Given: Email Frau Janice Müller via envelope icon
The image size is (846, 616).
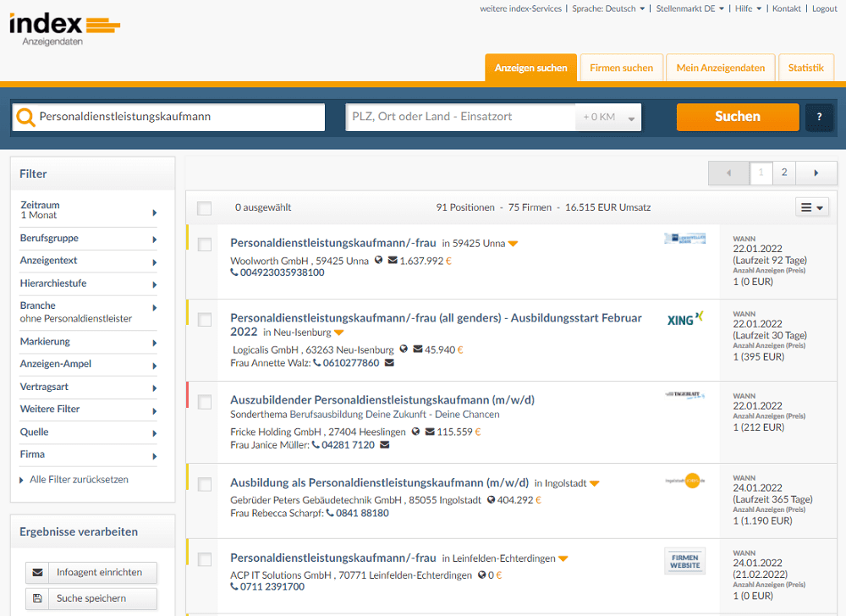Looking at the screenshot, I should click(x=385, y=445).
